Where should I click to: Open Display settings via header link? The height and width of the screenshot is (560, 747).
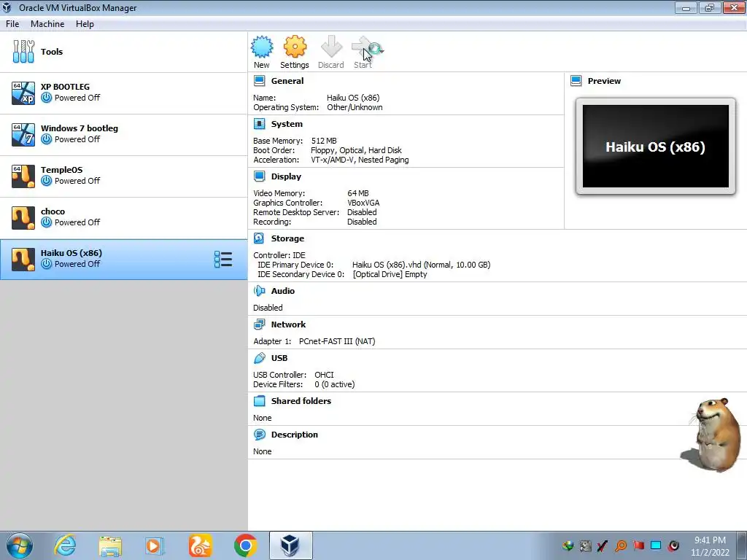tap(286, 176)
